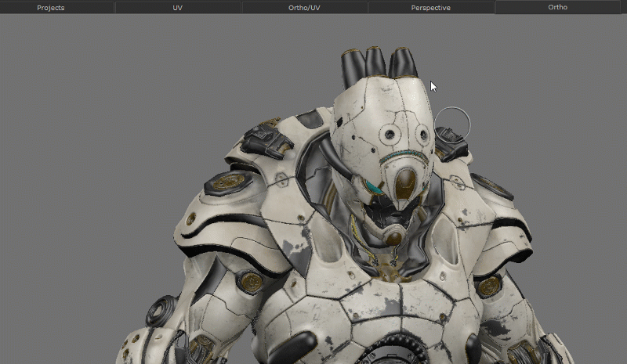Screen dimensions: 627x364
Task: Click the circular brush cursor outline
Action: 451,124
